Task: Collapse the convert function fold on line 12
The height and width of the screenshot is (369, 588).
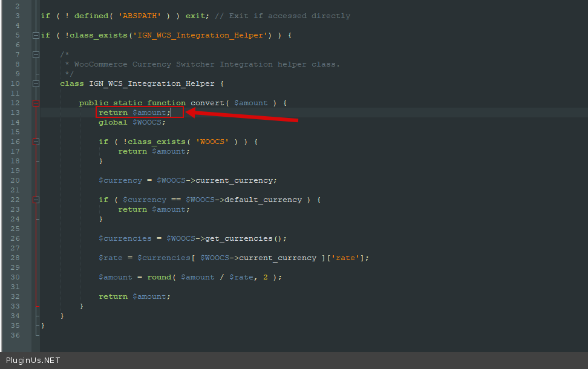Action: tap(36, 103)
